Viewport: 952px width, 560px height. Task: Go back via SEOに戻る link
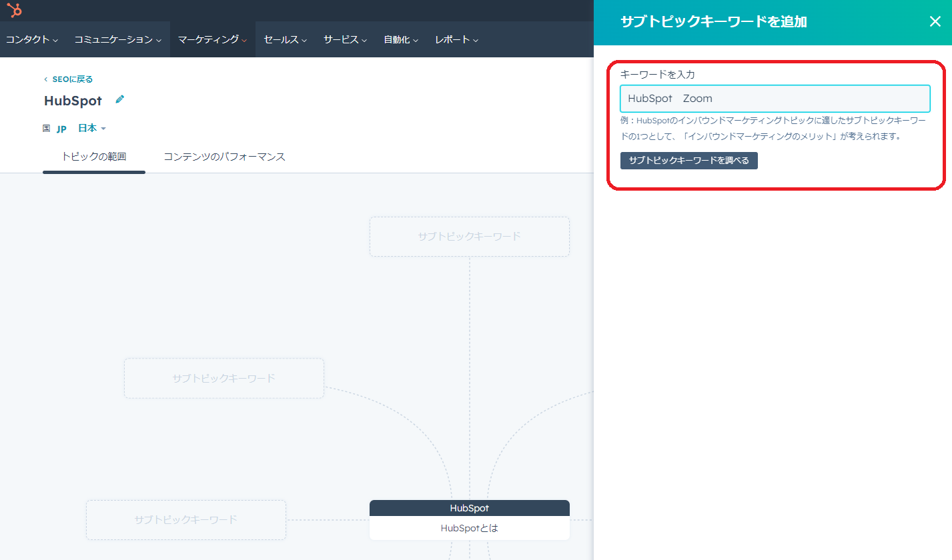click(x=69, y=79)
